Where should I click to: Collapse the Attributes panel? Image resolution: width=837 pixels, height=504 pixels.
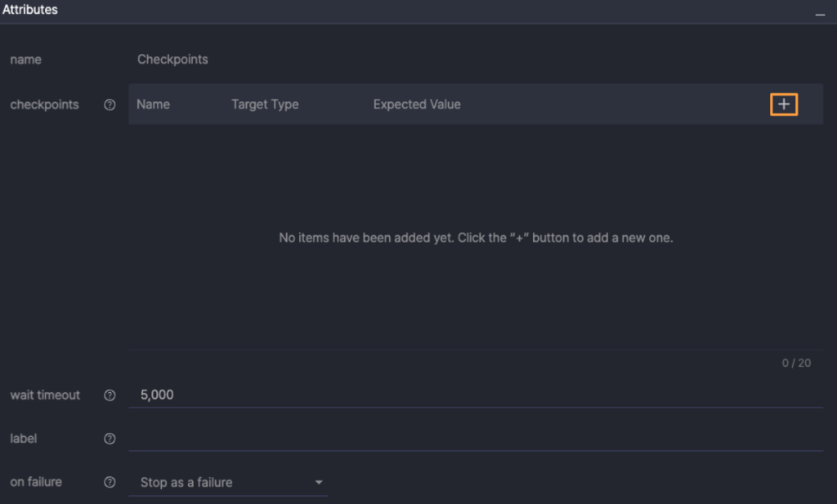(x=821, y=13)
